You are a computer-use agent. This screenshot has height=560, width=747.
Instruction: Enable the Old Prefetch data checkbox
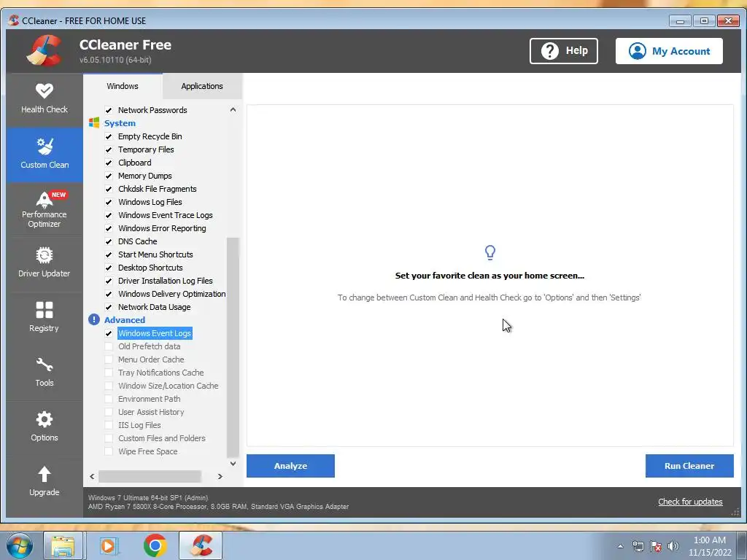(x=109, y=346)
